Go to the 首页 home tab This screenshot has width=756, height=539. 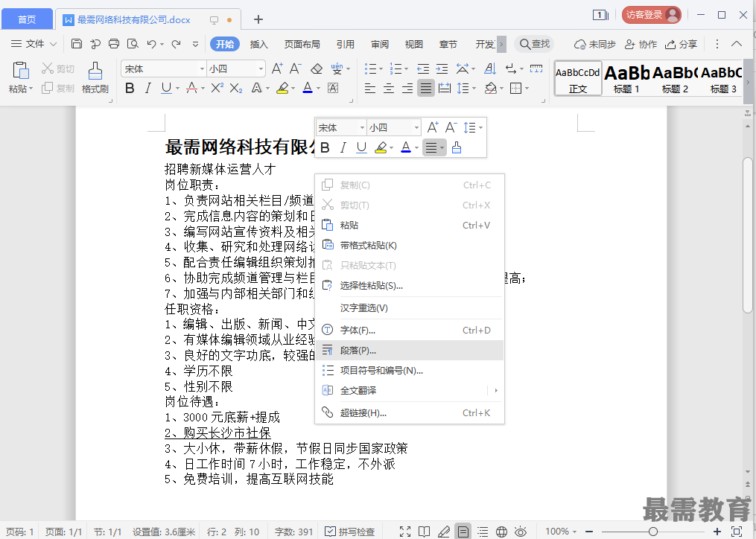pos(27,19)
